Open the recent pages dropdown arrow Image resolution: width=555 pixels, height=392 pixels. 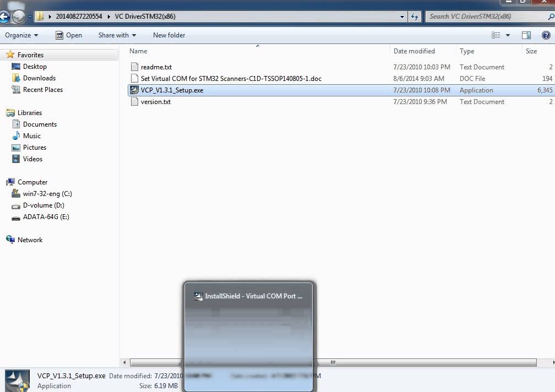tap(30, 17)
